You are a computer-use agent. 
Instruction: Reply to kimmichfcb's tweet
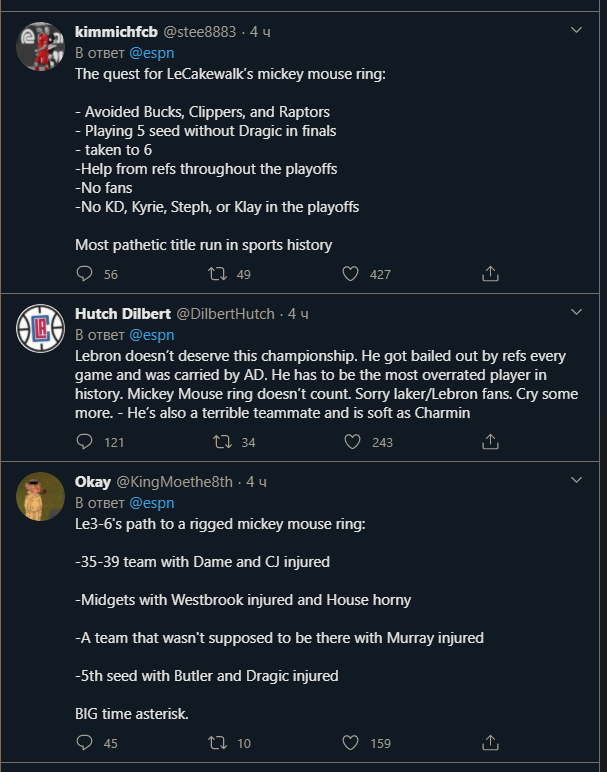pyautogui.click(x=85, y=273)
